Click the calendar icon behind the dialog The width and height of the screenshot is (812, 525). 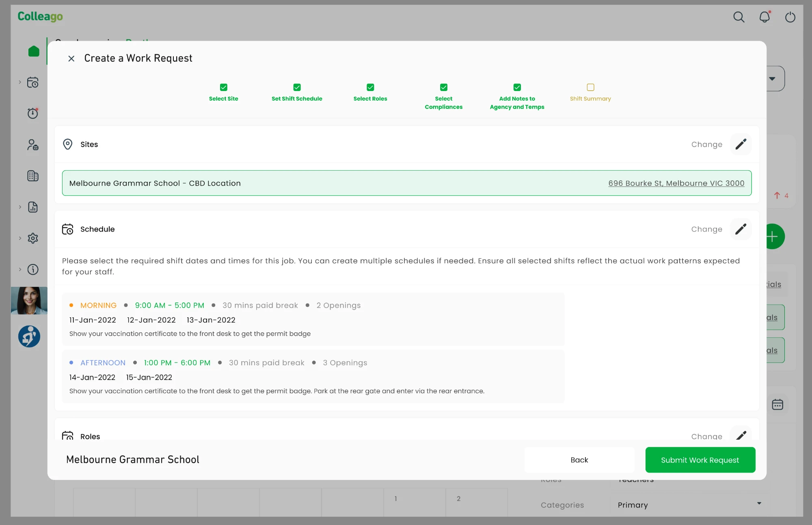point(777,405)
